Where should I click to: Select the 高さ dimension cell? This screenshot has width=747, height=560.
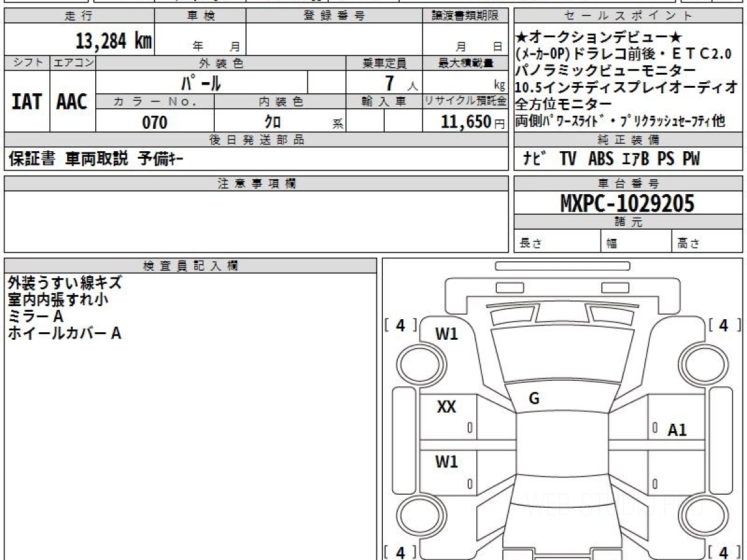click(x=708, y=241)
